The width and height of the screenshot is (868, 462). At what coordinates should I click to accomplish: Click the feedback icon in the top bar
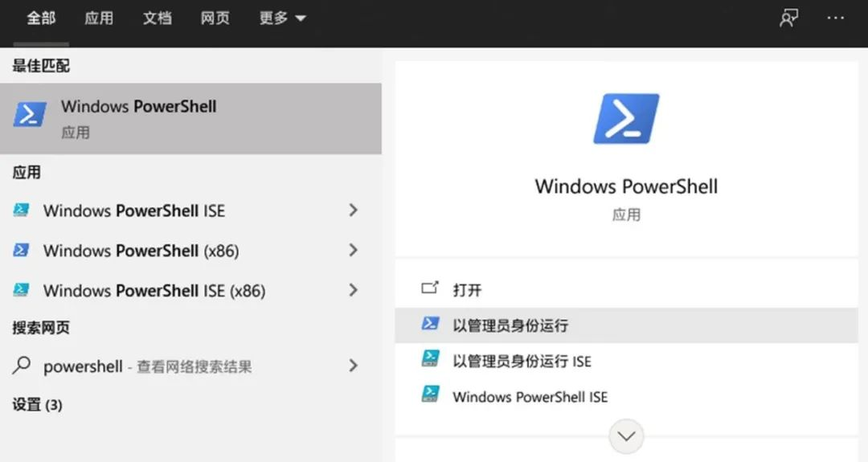pos(788,18)
